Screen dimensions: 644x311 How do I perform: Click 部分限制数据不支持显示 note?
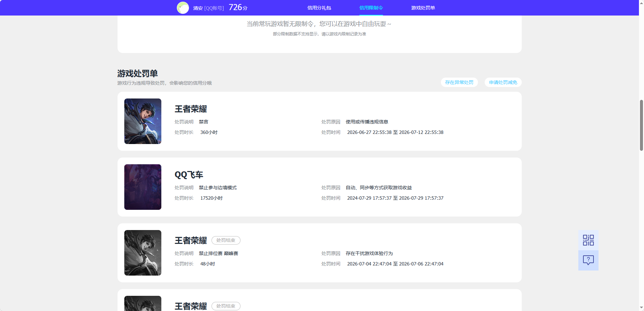tap(319, 34)
